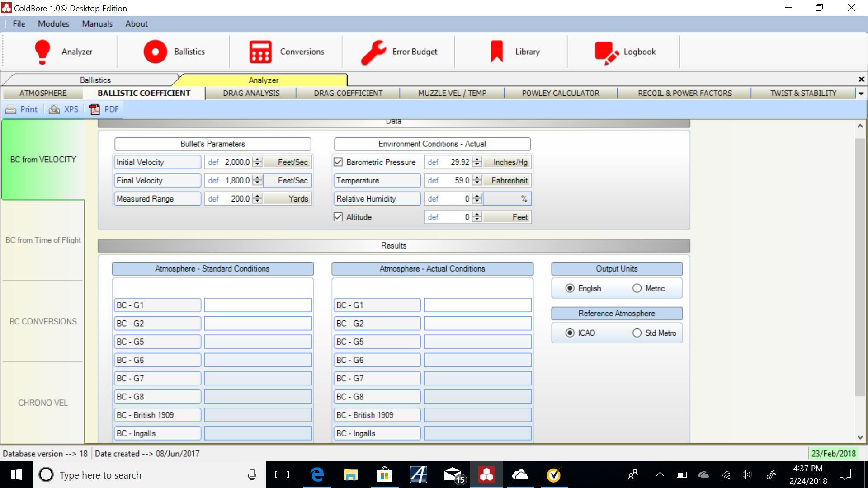
Task: Export using the PDF icon
Action: pyautogui.click(x=94, y=109)
